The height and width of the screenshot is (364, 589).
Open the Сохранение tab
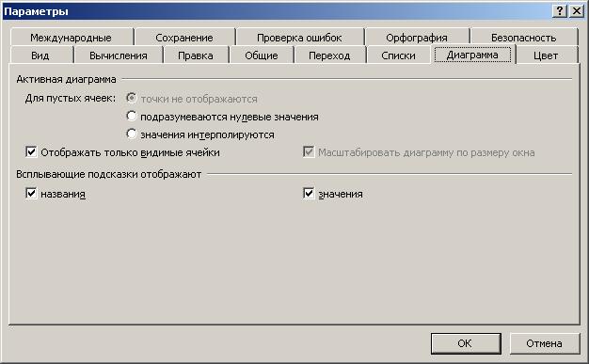(x=184, y=38)
